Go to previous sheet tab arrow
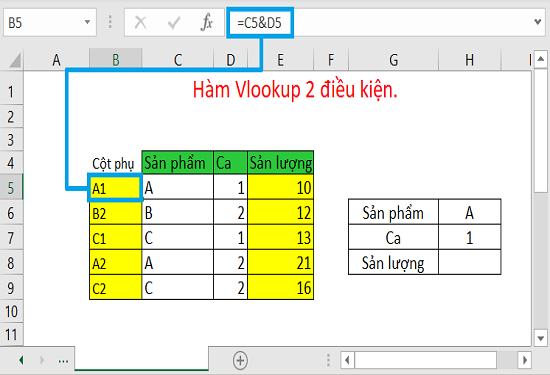The height and width of the screenshot is (375, 550). [21, 360]
